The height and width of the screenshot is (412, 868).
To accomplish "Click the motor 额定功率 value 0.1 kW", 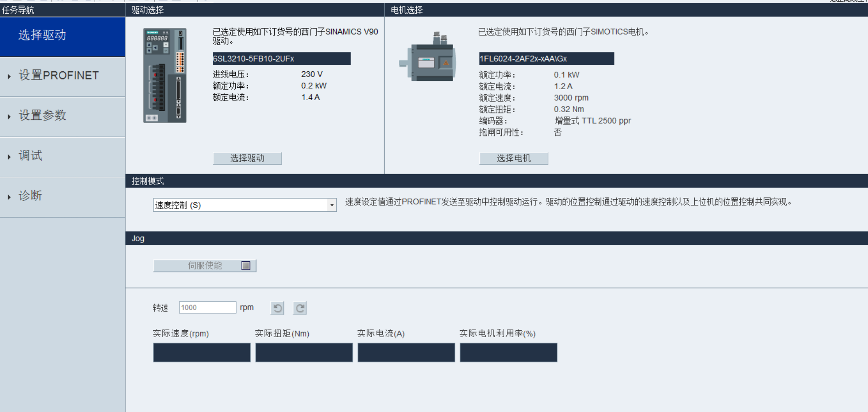I will tap(567, 74).
